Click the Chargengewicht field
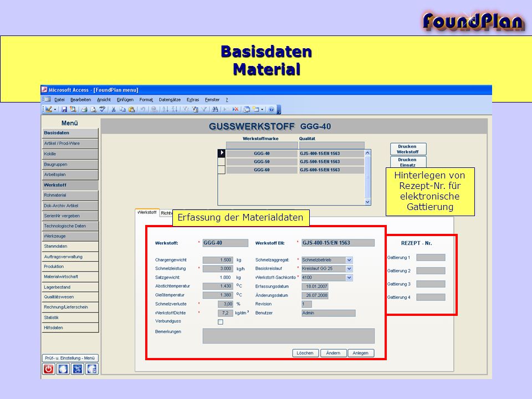 [218, 260]
